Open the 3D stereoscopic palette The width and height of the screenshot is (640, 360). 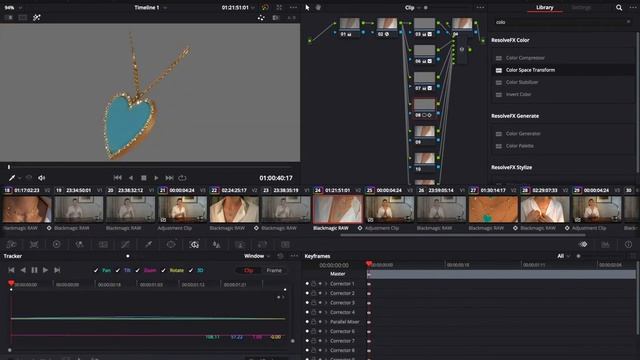[285, 244]
